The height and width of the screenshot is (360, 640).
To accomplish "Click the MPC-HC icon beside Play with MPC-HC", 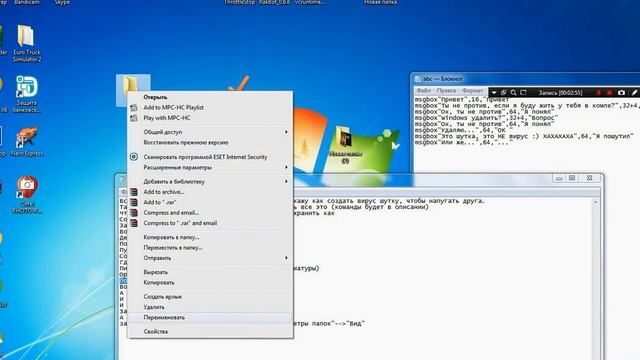I will pyautogui.click(x=133, y=118).
